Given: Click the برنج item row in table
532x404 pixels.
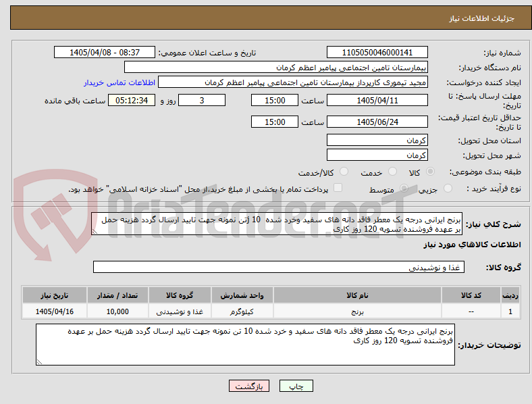Looking at the screenshot, I should pos(271,311).
